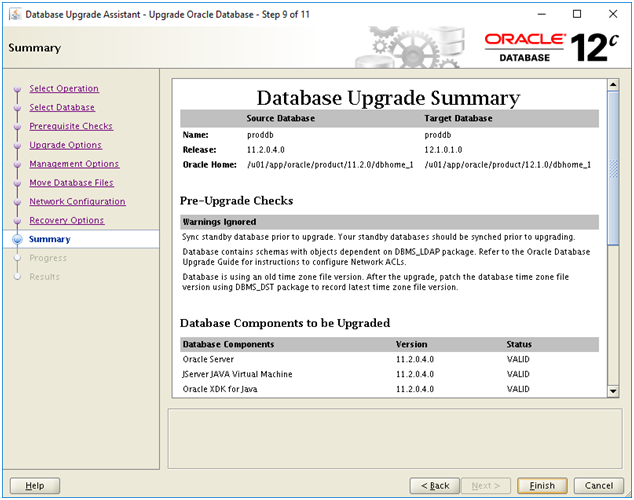Click source release value 11.2.0.4.0

[266, 150]
